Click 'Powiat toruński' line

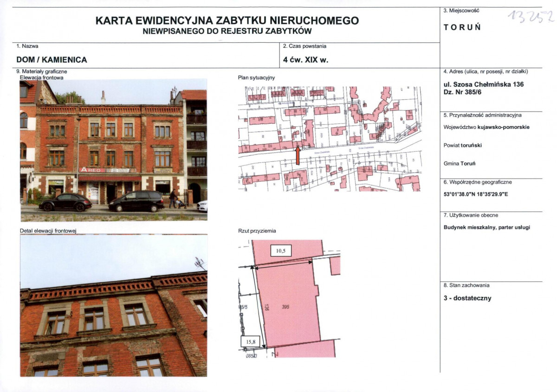(x=463, y=145)
